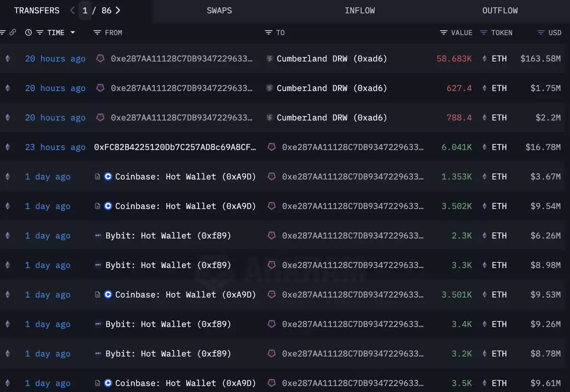
Task: Open Coinbase: Hot Wallet (0xA9D) in the $9.54M row
Action: [186, 206]
